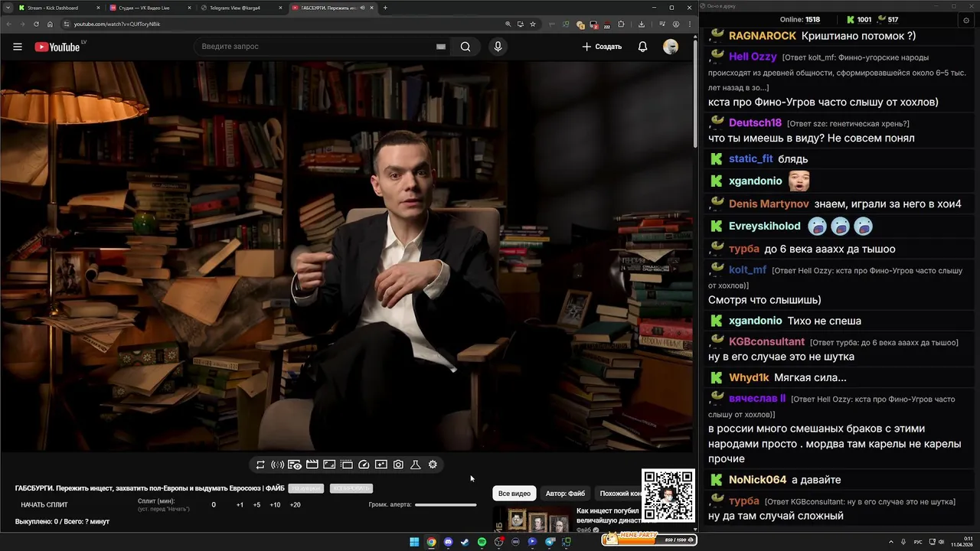Start voice search with the microphone icon
This screenshot has height=551, width=980.
[x=498, y=47]
